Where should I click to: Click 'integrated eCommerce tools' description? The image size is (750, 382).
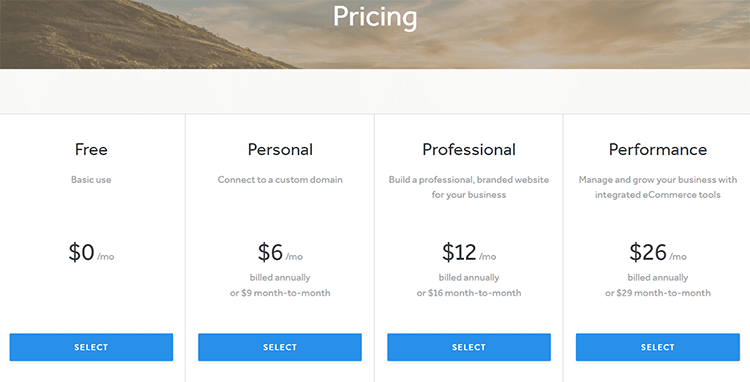click(x=658, y=195)
